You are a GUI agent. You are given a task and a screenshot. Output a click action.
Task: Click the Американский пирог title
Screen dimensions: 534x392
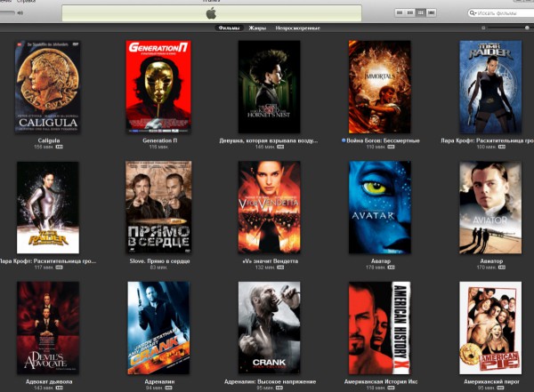(x=491, y=381)
